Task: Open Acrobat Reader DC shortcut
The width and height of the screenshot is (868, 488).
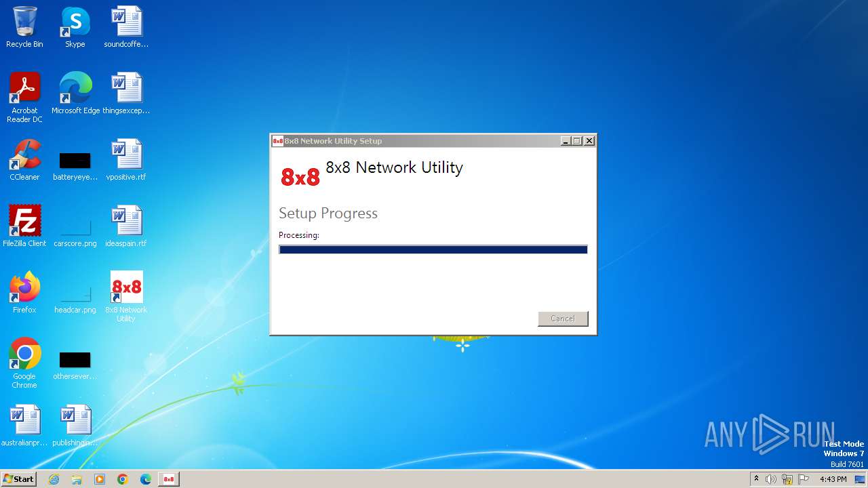Action: coord(24,97)
